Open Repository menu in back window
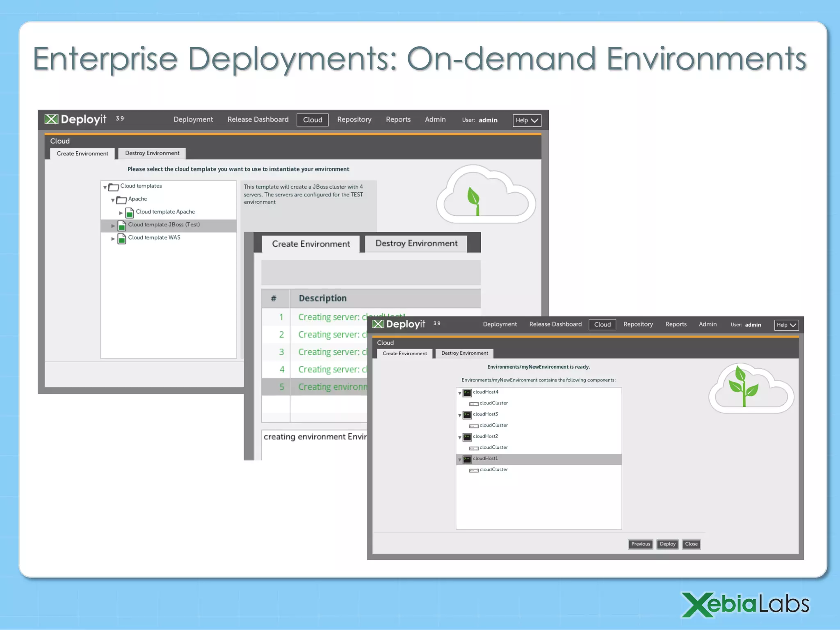This screenshot has height=630, width=840. pyautogui.click(x=354, y=119)
